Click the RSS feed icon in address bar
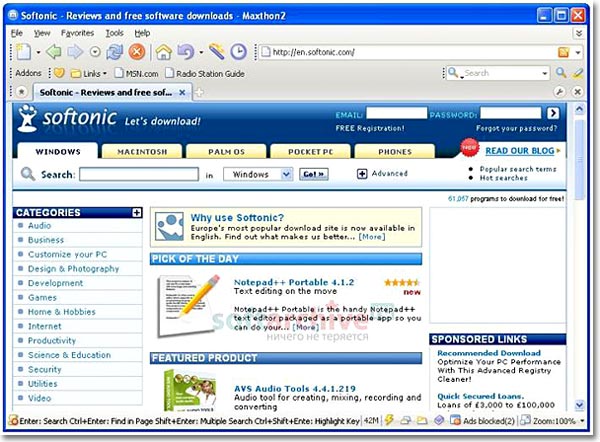Viewport: 600px width, 442px height. point(564,52)
